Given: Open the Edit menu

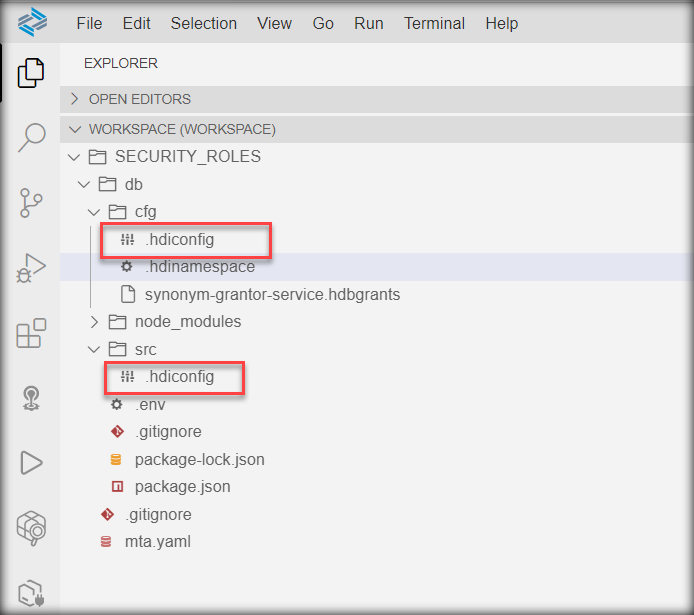Looking at the screenshot, I should point(136,23).
